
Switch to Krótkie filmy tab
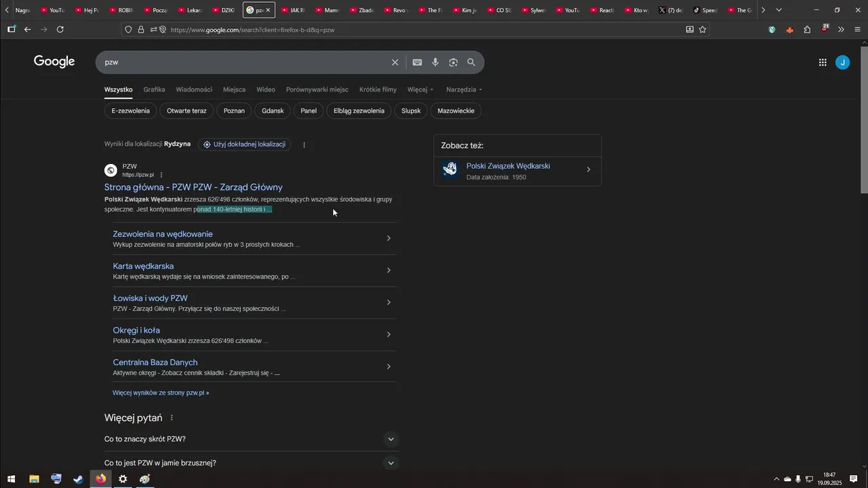coord(378,89)
